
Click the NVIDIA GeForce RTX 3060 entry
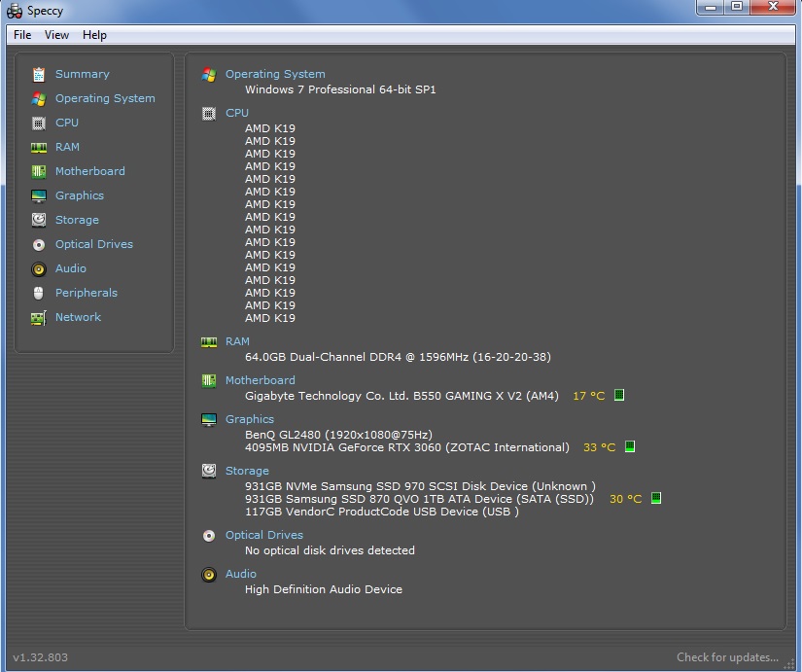click(x=407, y=447)
